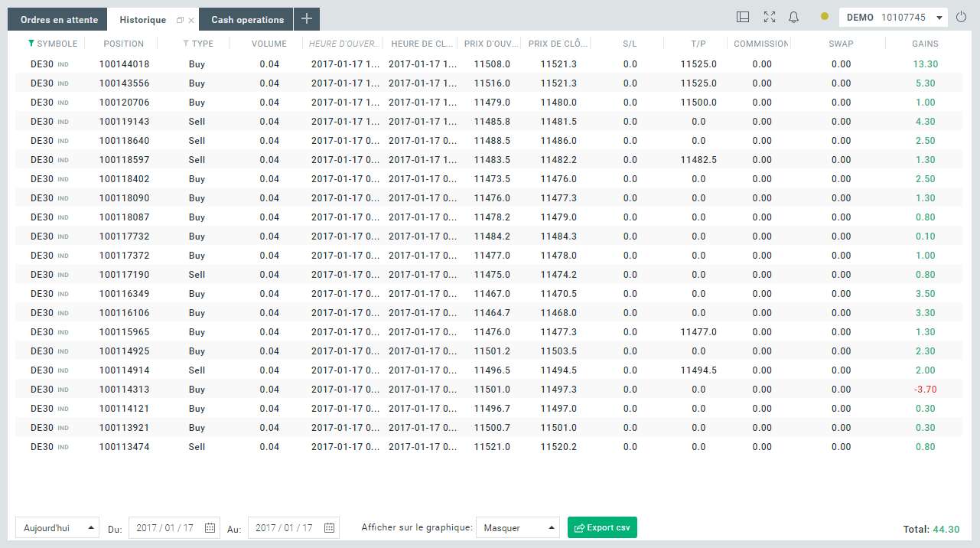Image resolution: width=980 pixels, height=548 pixels.
Task: Filter by the Symbole column funnel icon
Action: click(31, 44)
